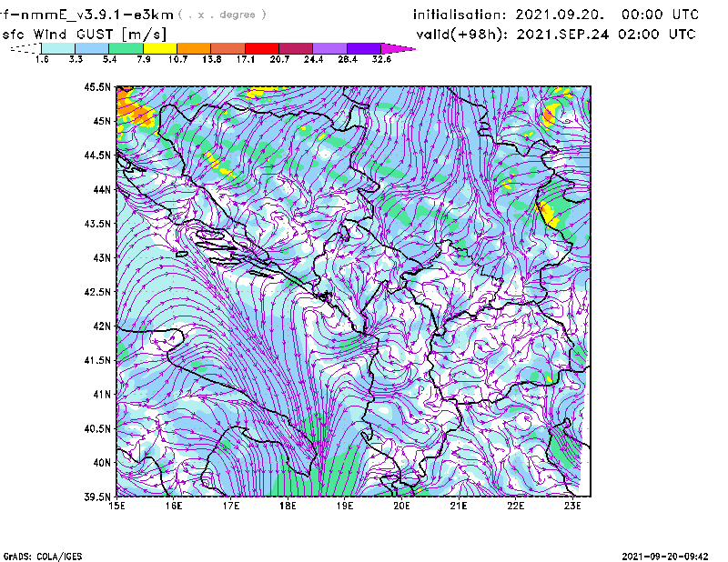Click the 41.5N latitude label
The image size is (728, 562).
pyautogui.click(x=97, y=360)
